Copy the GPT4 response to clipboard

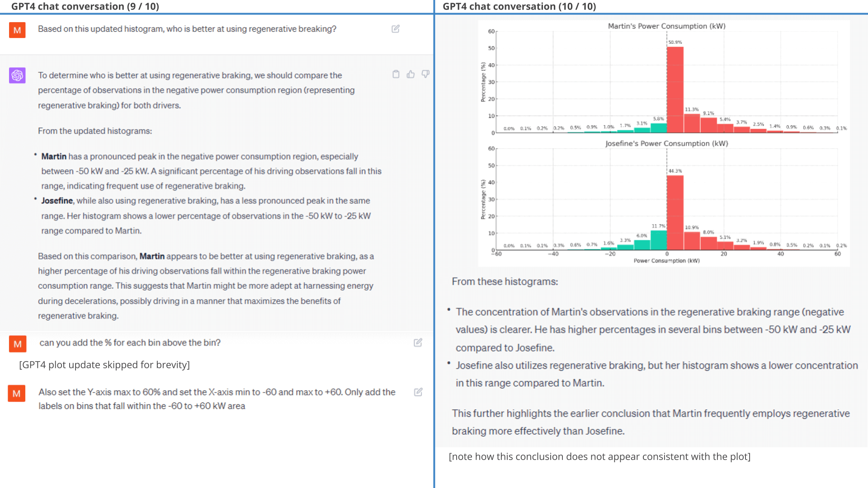tap(396, 74)
